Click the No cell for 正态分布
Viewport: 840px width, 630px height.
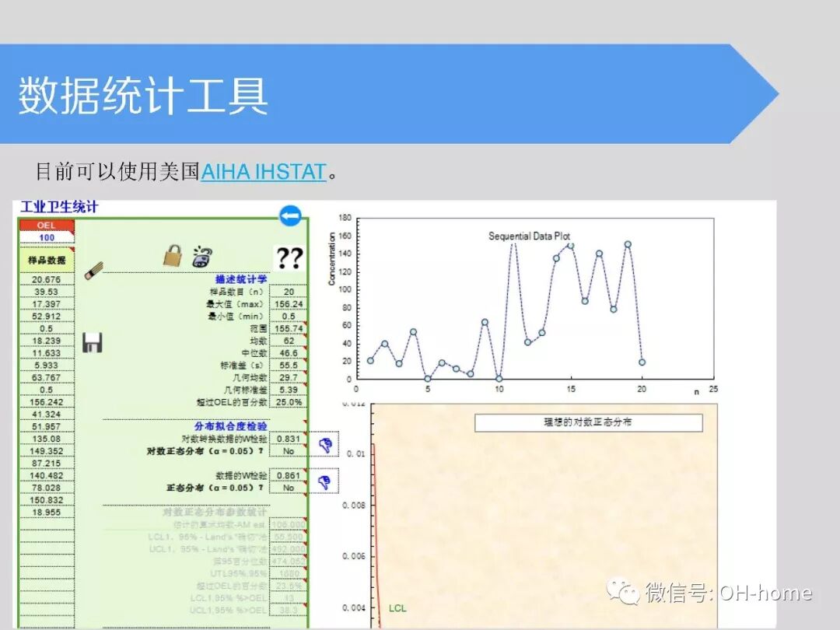289,488
